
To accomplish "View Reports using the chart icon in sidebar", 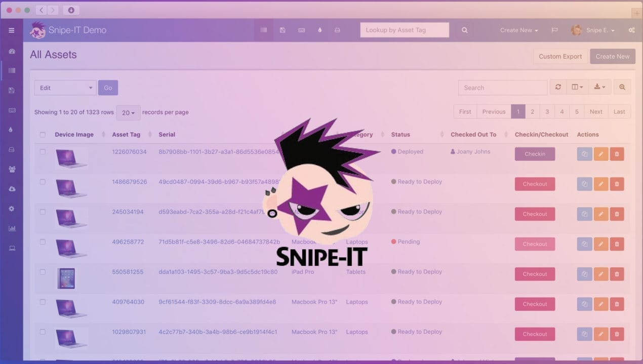I will [11, 228].
